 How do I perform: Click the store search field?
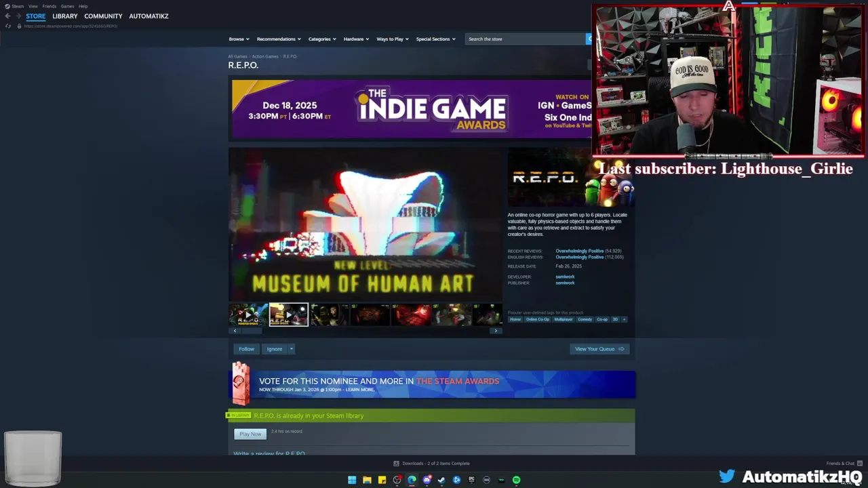[x=526, y=39]
